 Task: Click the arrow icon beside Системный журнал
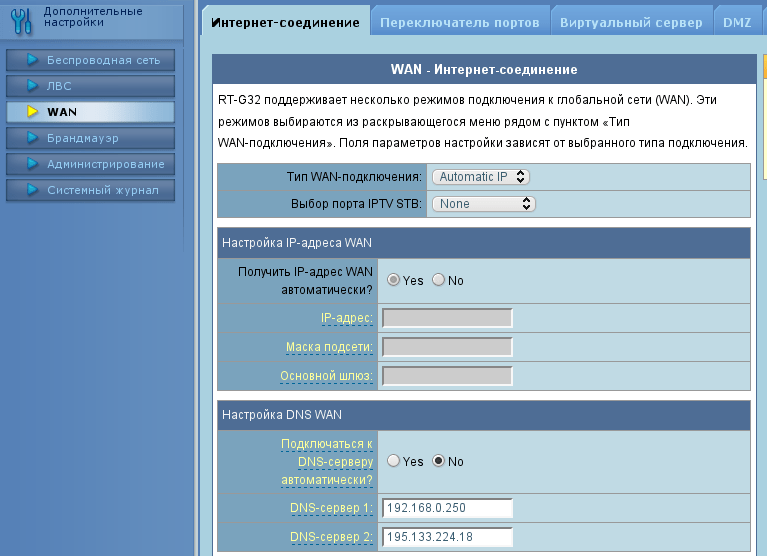(32, 190)
